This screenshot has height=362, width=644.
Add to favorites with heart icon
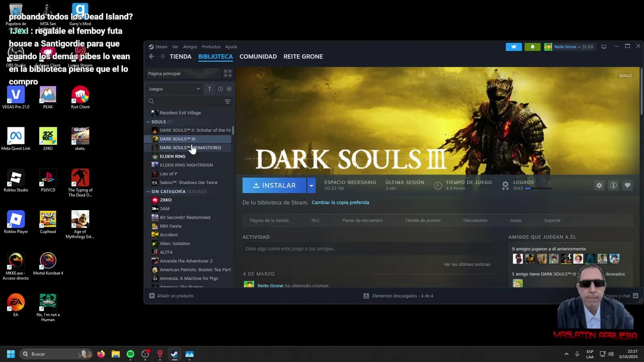point(627,186)
